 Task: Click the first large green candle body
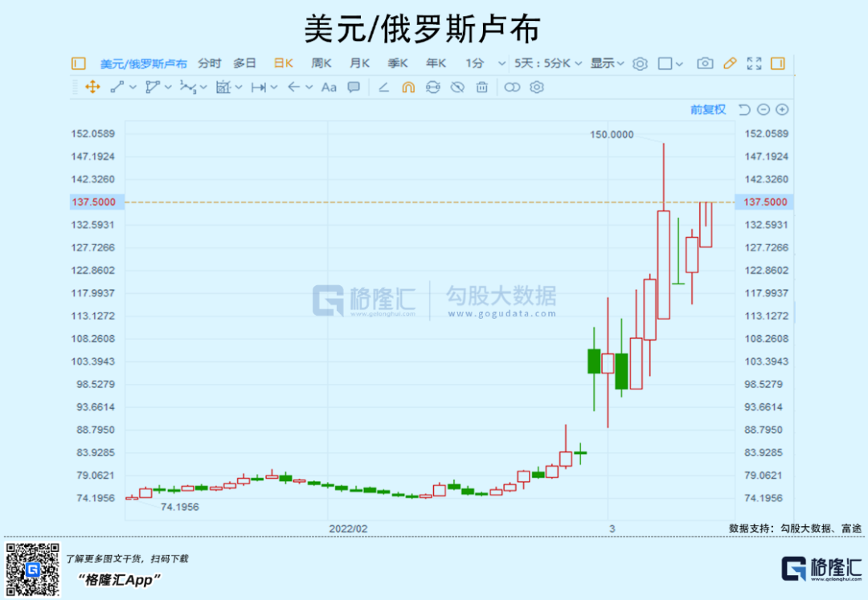pos(594,361)
